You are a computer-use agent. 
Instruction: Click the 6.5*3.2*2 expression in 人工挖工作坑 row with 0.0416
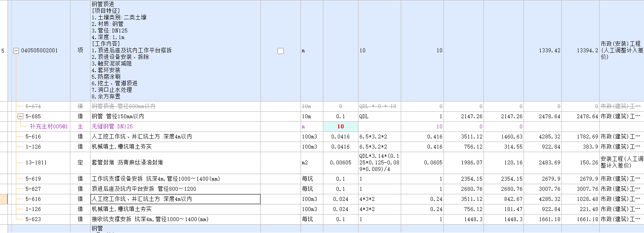tap(373, 137)
